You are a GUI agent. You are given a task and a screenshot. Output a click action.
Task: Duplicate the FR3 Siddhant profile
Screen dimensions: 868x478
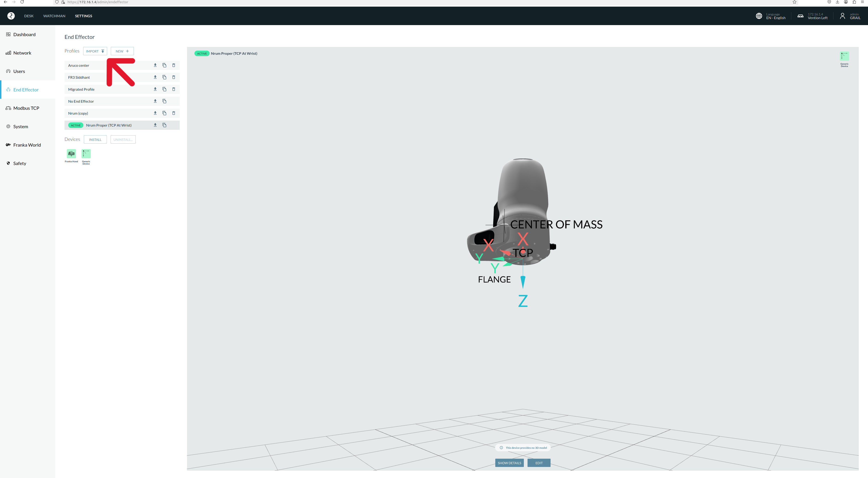(x=164, y=77)
